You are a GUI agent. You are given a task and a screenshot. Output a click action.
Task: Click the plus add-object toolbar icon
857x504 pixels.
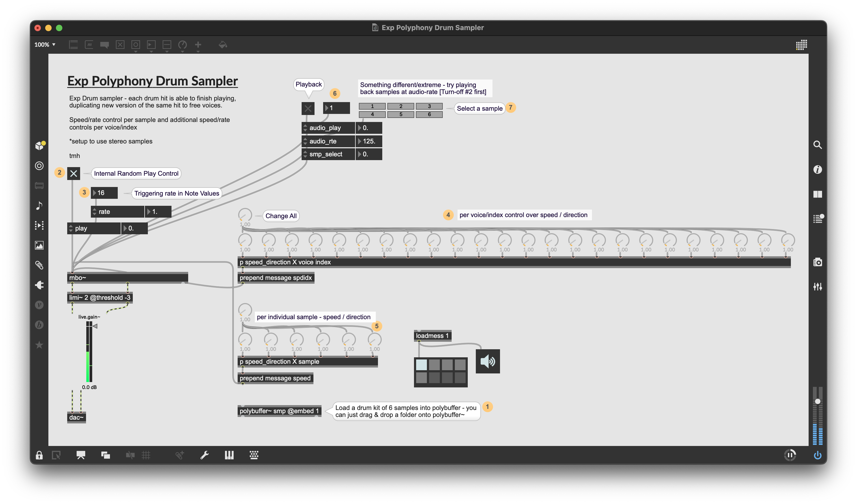(198, 45)
